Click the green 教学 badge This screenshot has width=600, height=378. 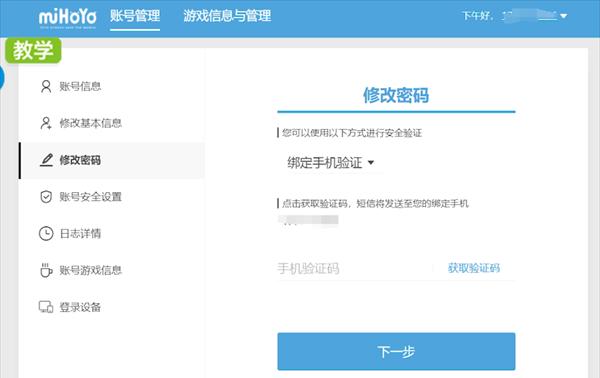(x=33, y=50)
